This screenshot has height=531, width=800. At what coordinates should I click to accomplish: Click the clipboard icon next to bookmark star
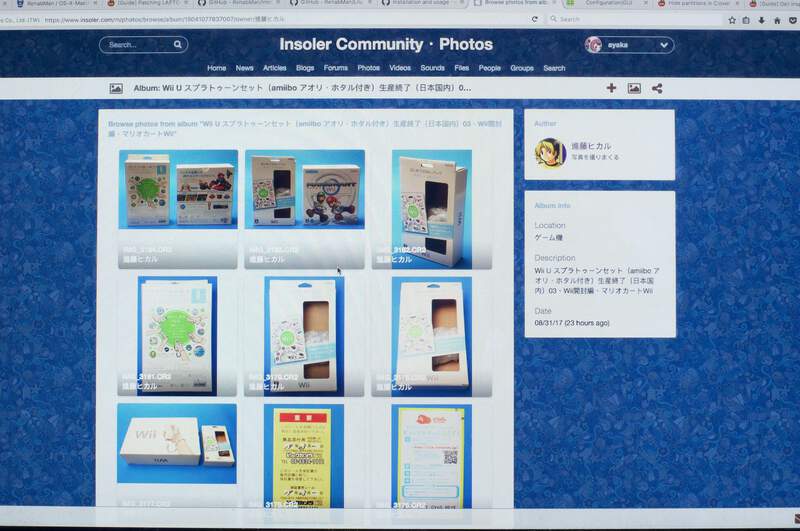click(x=746, y=20)
